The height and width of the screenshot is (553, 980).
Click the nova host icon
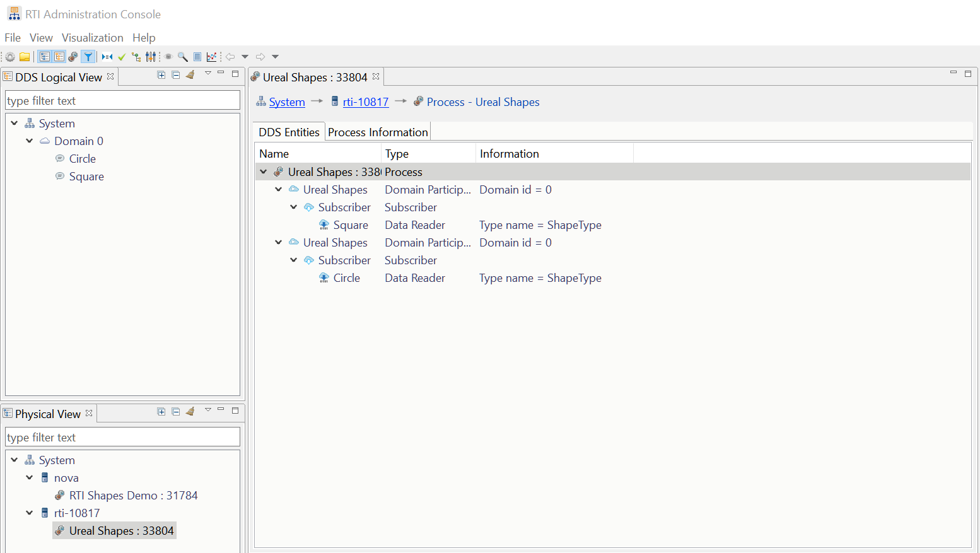click(45, 478)
